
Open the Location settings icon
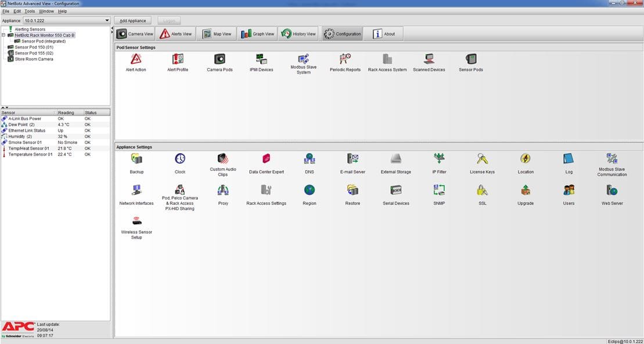[x=526, y=159]
